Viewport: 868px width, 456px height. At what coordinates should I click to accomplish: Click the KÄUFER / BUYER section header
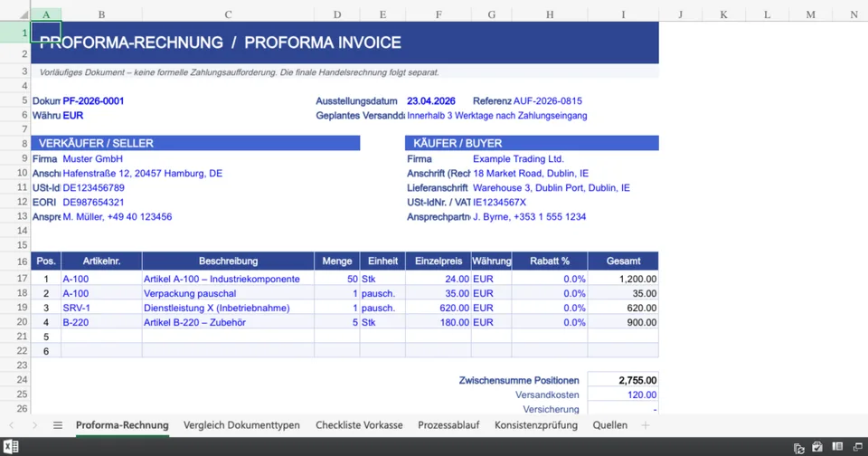pyautogui.click(x=532, y=143)
